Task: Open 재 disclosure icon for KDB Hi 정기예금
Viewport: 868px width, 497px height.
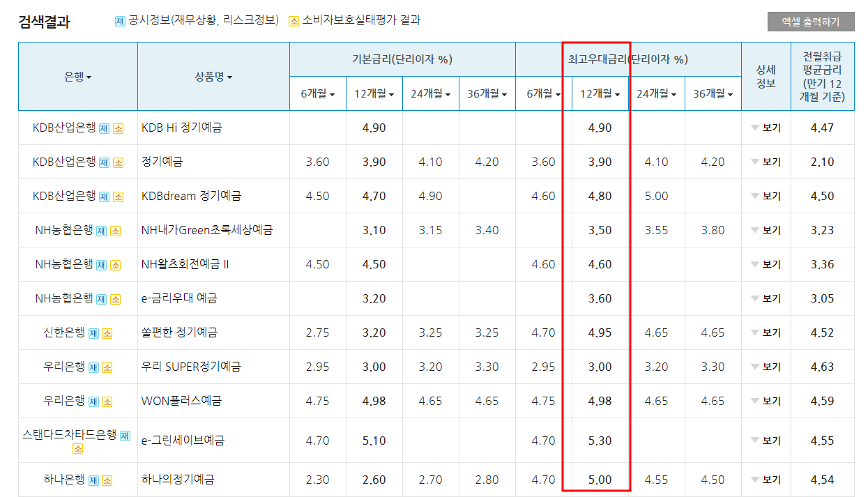Action: [104, 128]
